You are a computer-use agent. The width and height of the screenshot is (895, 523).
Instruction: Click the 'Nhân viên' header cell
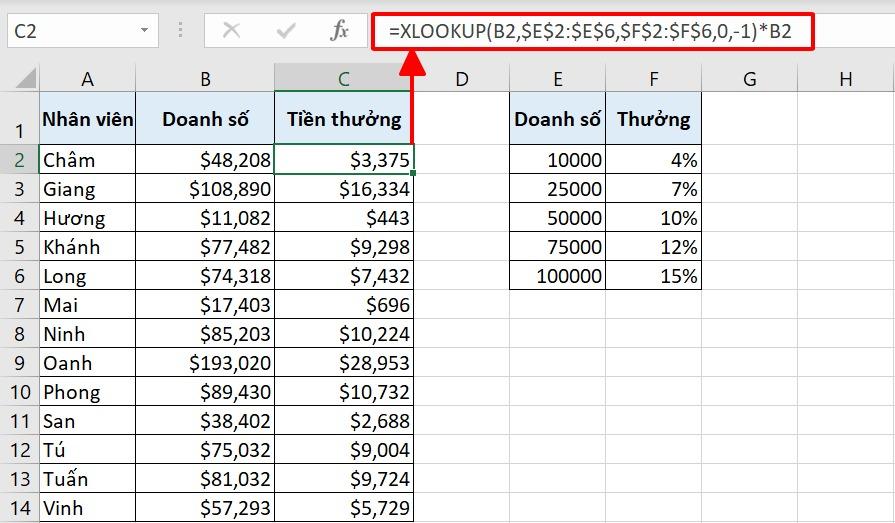tap(87, 118)
